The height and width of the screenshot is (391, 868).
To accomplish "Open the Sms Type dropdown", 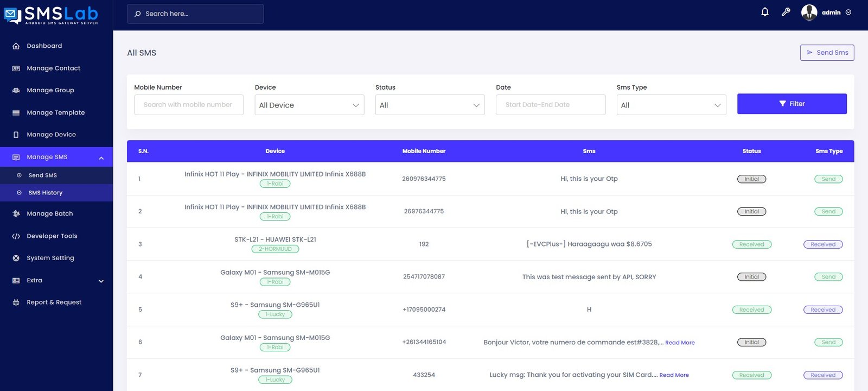I will (671, 105).
